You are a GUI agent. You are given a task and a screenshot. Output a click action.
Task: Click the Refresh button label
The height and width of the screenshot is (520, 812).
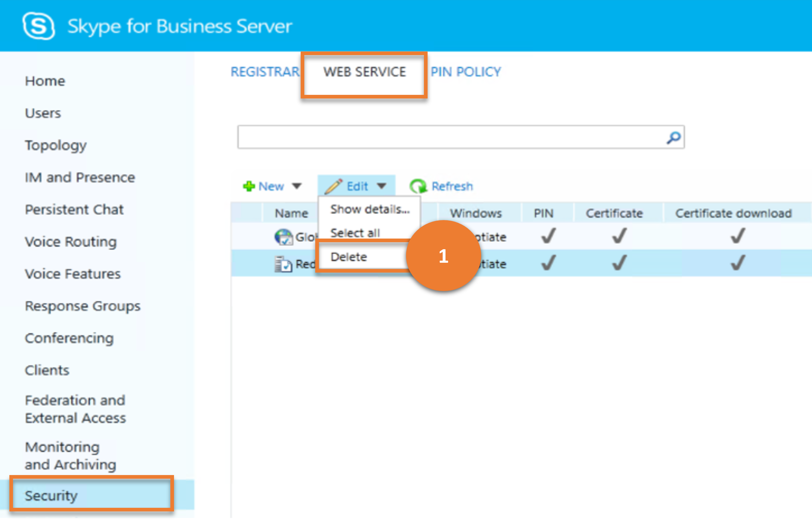click(x=452, y=186)
